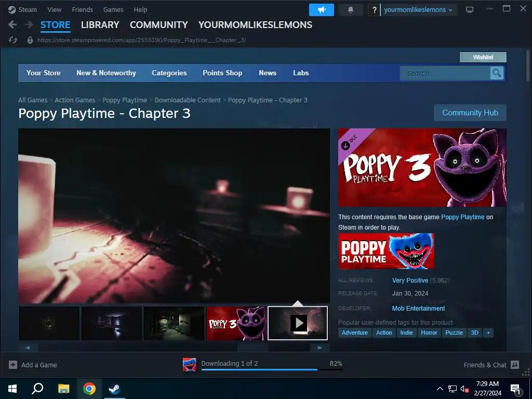Open the Windows notification center

pyautogui.click(x=516, y=389)
